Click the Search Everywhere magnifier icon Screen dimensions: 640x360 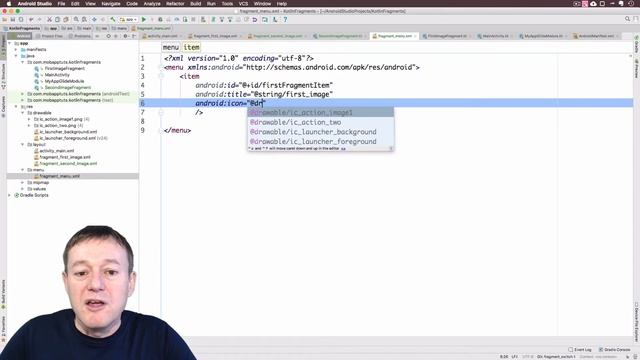click(627, 19)
